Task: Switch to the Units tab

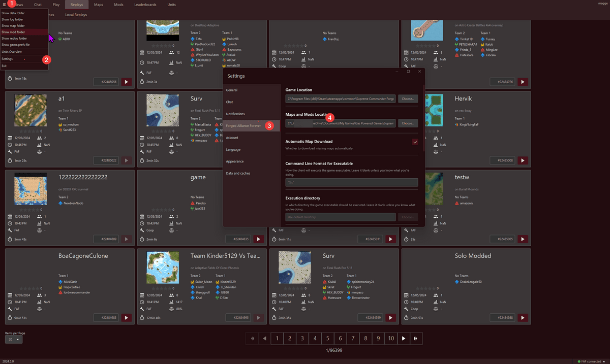Action: click(172, 5)
